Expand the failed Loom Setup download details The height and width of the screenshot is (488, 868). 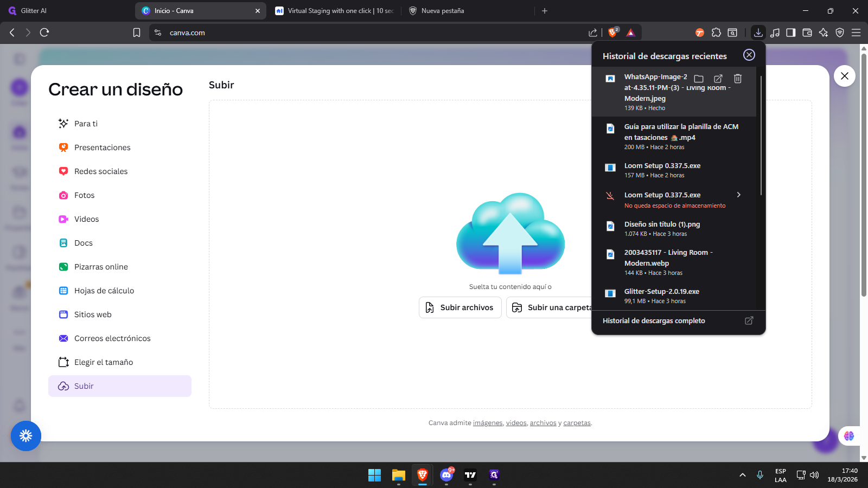[x=738, y=195]
